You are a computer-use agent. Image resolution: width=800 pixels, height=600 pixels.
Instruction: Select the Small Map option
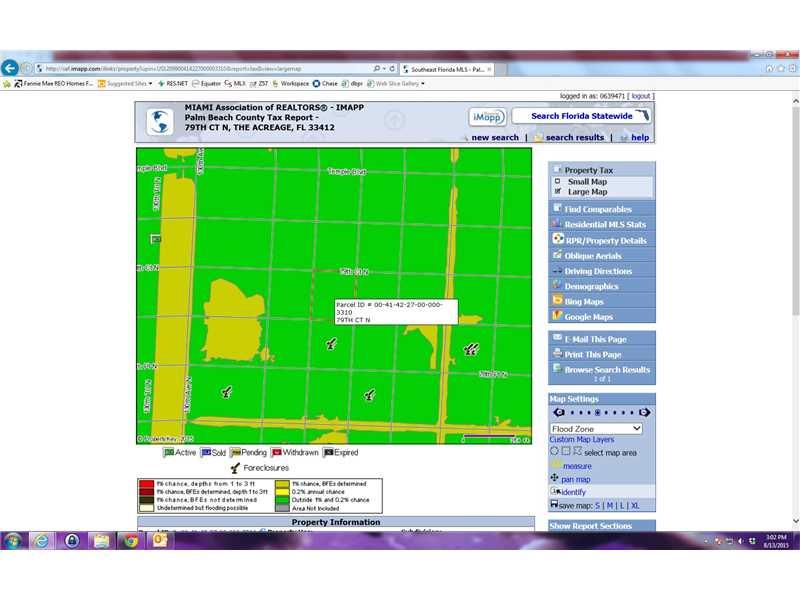click(558, 182)
